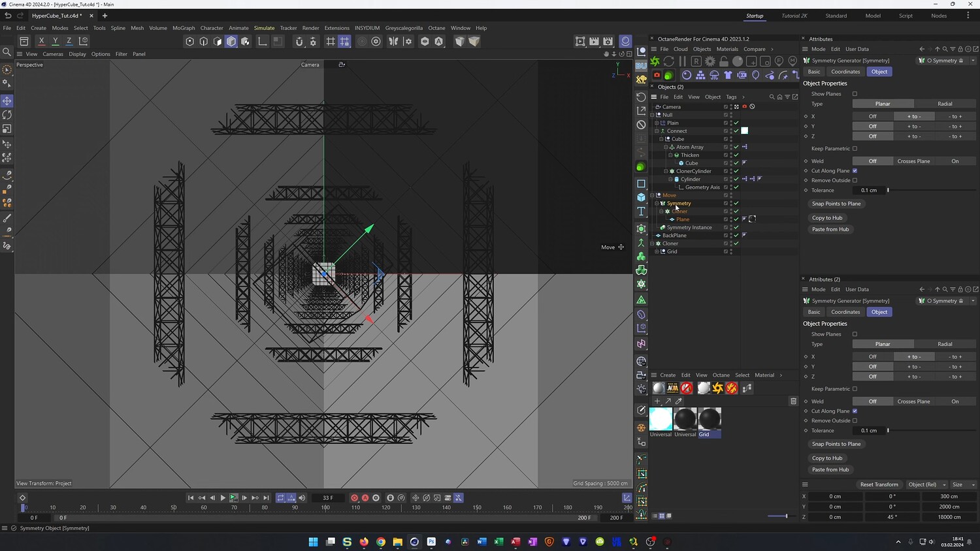Pause Octane rendering
980x551 pixels.
coord(683,61)
